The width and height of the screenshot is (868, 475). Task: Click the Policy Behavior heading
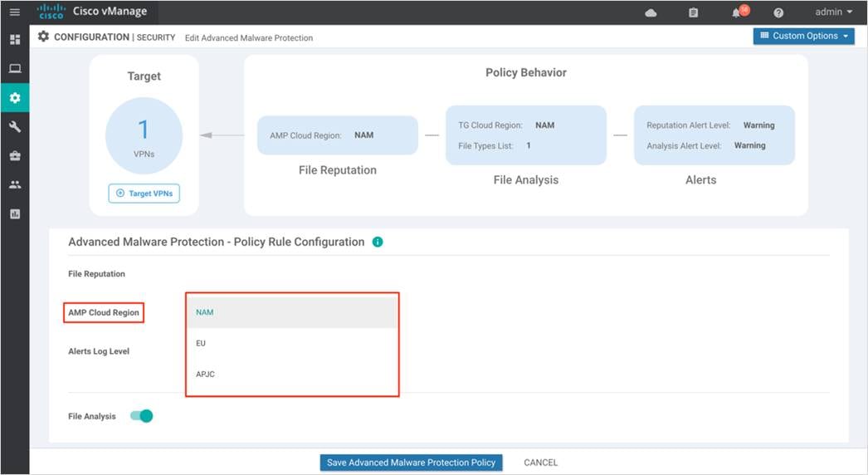coord(526,72)
